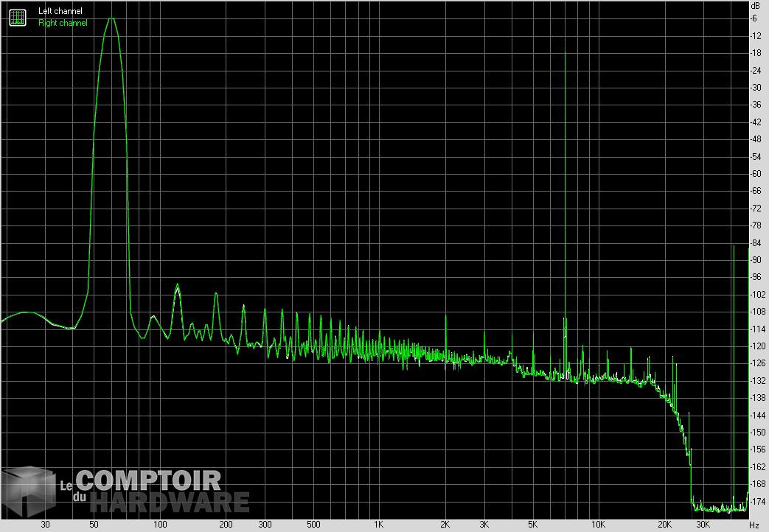Click the tall 7 kHz spike tip

coord(565,54)
